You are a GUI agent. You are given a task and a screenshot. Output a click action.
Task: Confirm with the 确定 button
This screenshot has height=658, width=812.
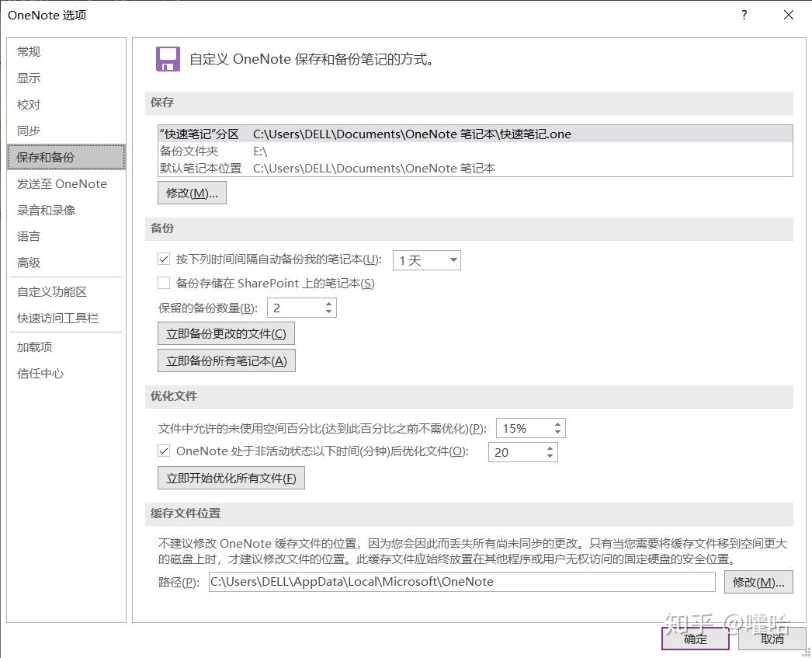click(696, 639)
